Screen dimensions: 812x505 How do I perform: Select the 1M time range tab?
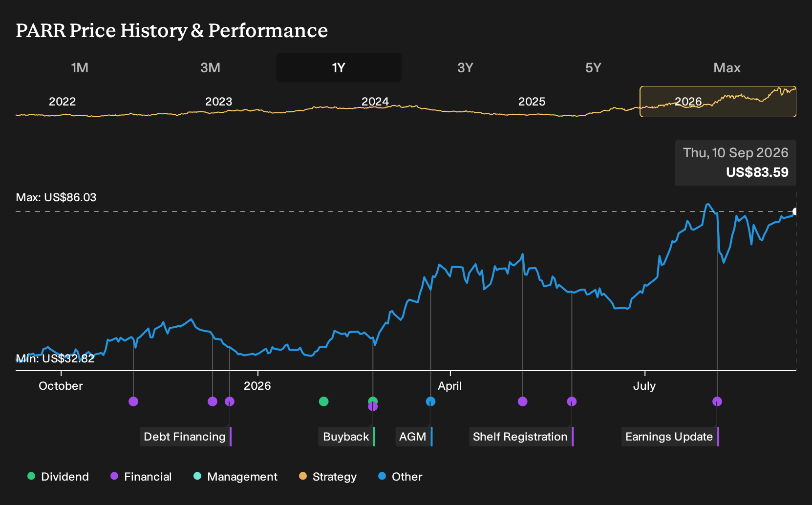(x=80, y=67)
